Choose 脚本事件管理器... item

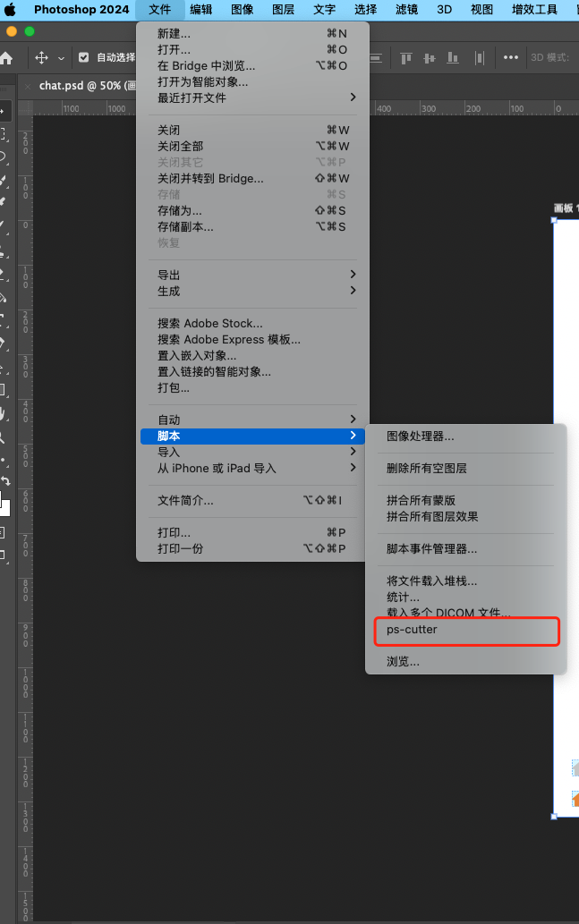[x=466, y=548]
